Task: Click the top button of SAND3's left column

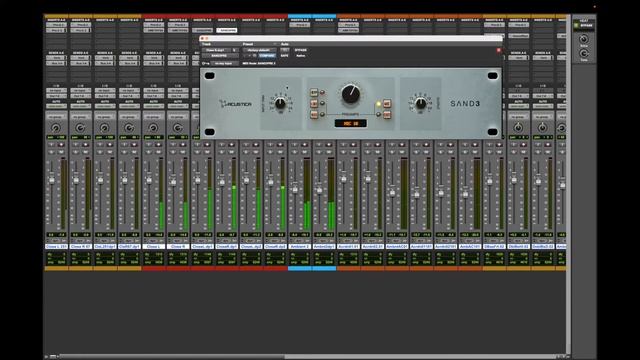Action: [314, 93]
